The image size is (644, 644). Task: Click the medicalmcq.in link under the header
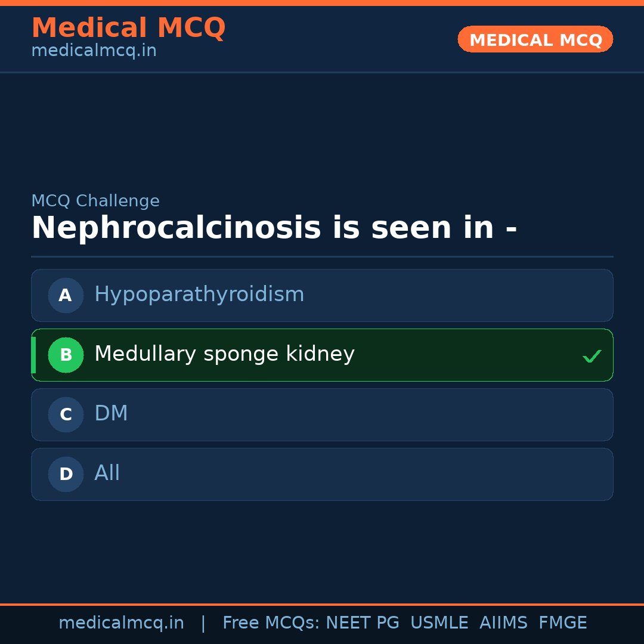point(93,50)
